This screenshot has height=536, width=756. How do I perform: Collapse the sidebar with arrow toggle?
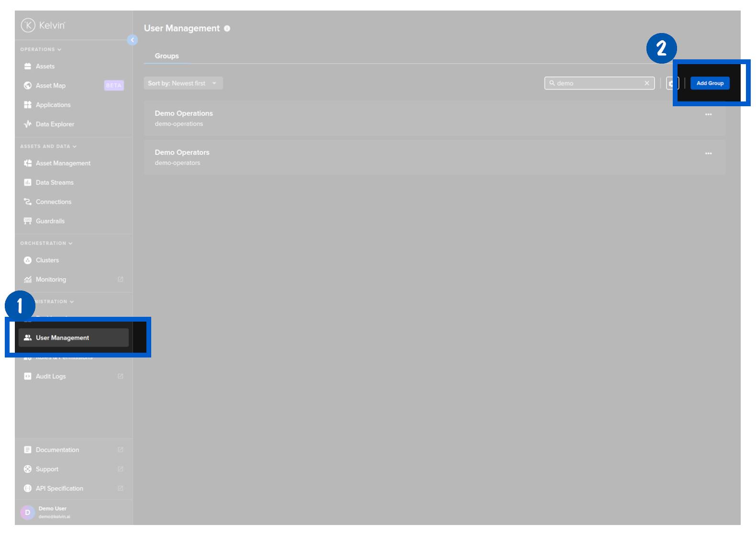[133, 40]
